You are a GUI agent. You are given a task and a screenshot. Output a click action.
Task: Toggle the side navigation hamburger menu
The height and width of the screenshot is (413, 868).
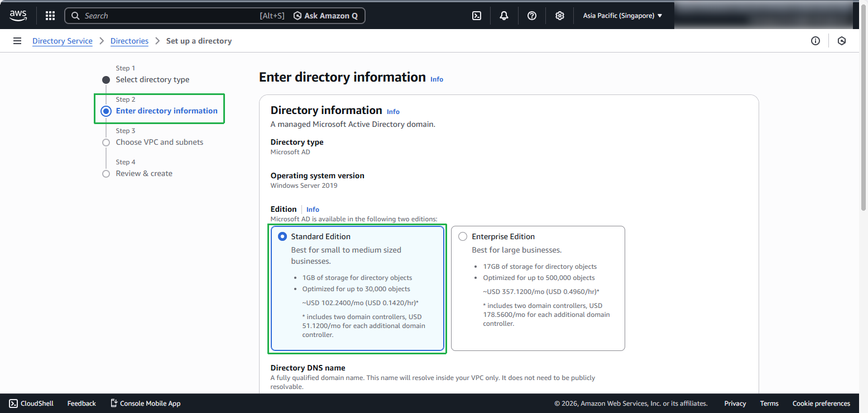point(17,41)
